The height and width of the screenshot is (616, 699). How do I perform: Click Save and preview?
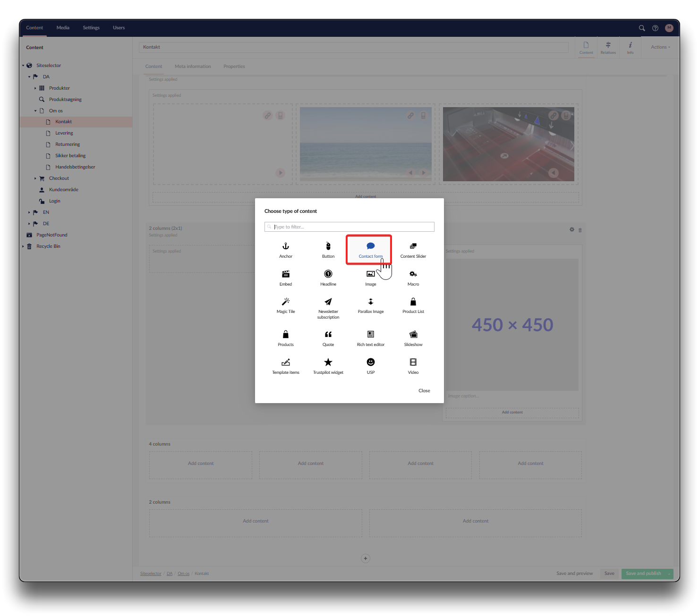pos(574,574)
